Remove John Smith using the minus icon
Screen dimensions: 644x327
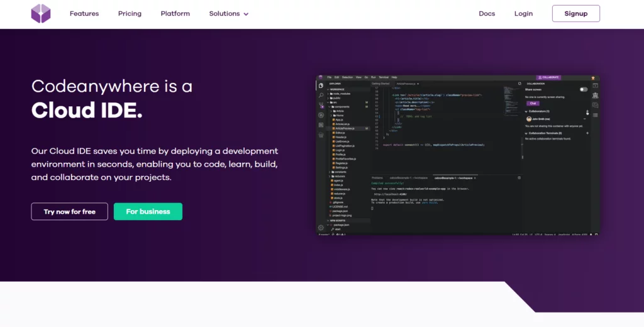584,119
